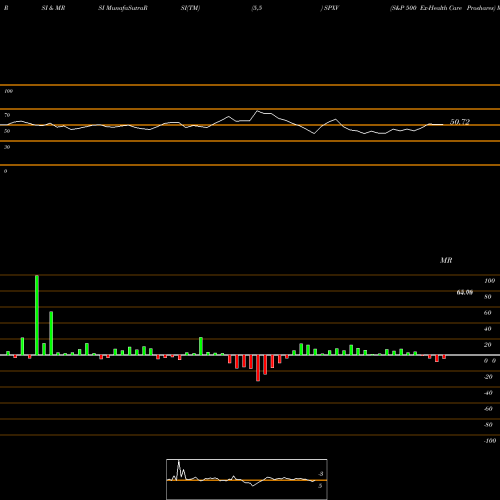The width and height of the screenshot is (500, 500).
Task: Click the "SI MunafaSutraR" header text
Action: [x=123, y=8]
